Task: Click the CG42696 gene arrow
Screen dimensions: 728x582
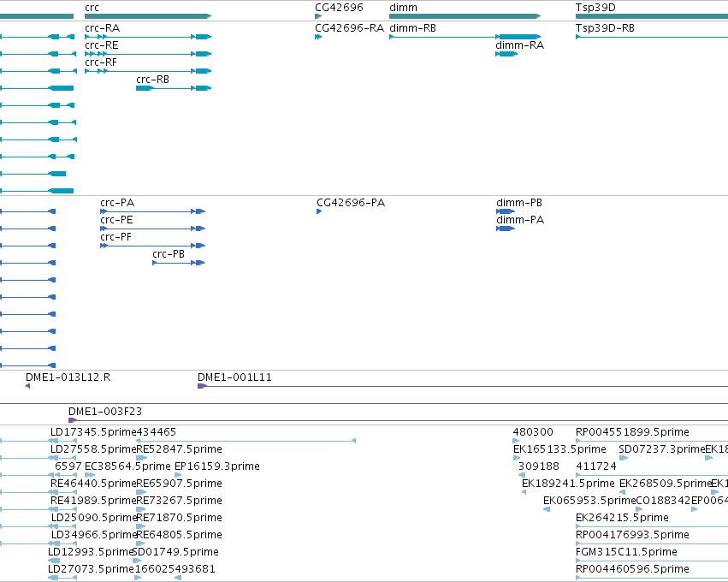Action: [x=318, y=16]
